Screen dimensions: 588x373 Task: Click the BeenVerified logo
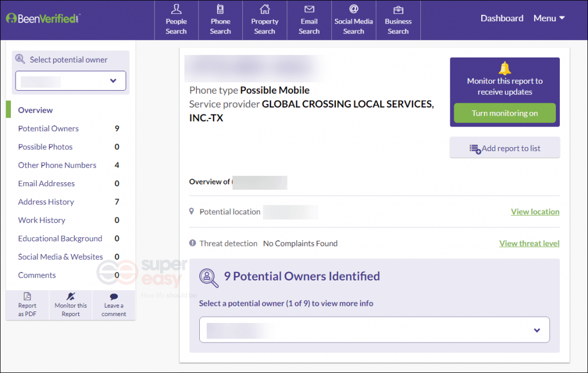(42, 18)
